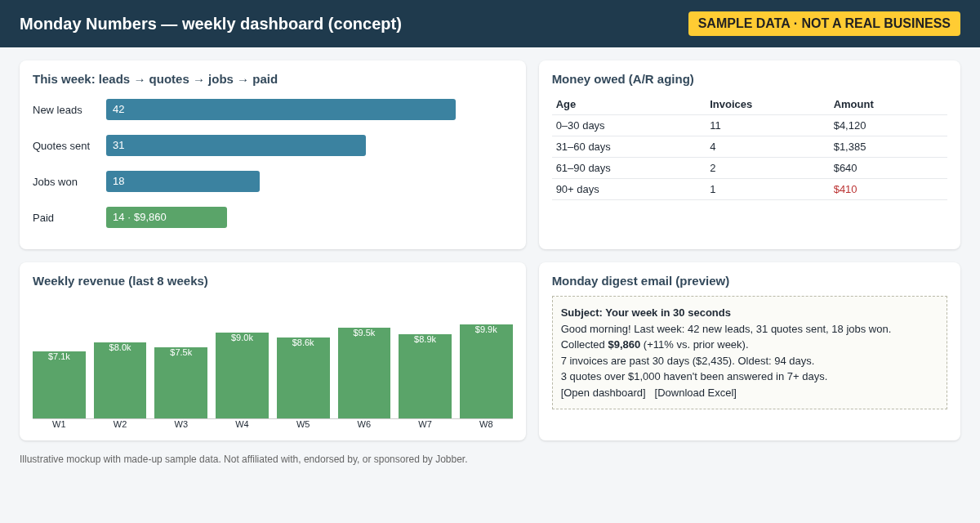Select the 31–60 days row label

(583, 146)
